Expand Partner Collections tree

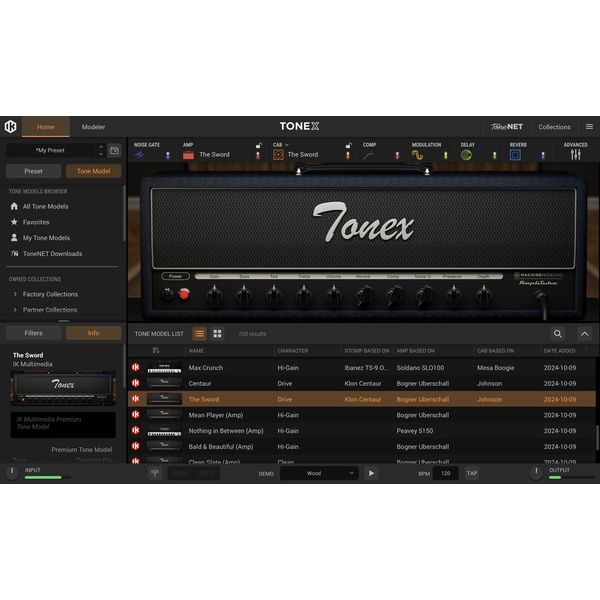15,310
